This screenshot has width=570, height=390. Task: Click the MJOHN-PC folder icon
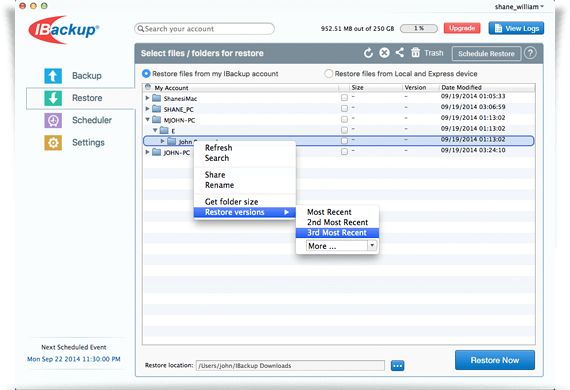pos(157,120)
